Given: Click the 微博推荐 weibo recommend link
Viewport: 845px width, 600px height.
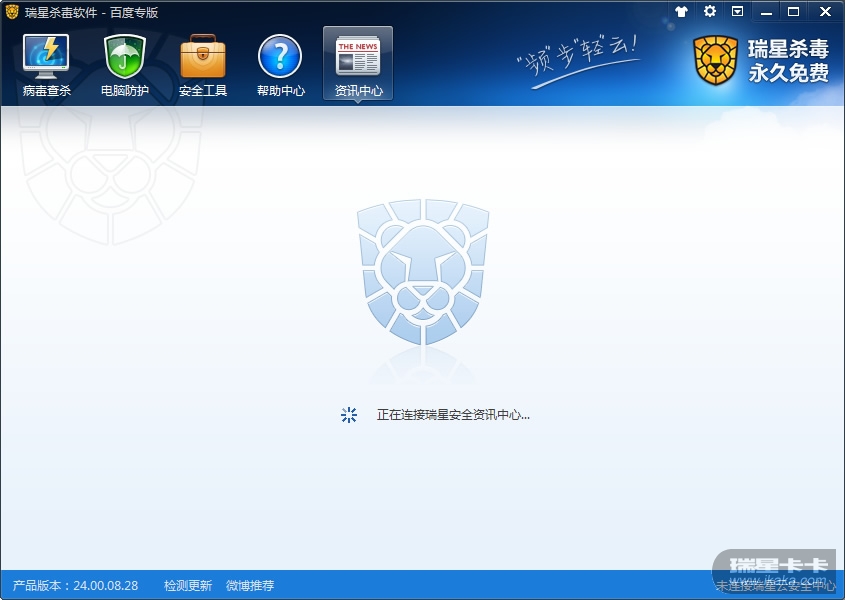Looking at the screenshot, I should click(250, 585).
